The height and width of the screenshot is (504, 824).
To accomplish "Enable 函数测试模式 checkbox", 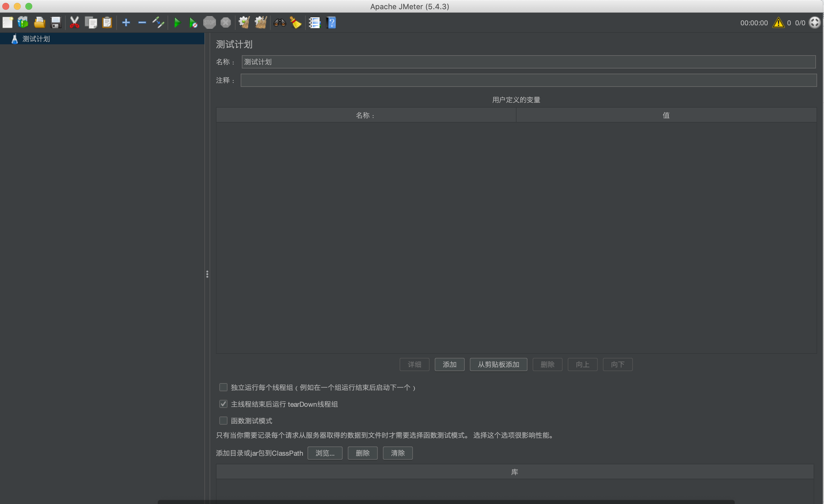I will point(223,421).
